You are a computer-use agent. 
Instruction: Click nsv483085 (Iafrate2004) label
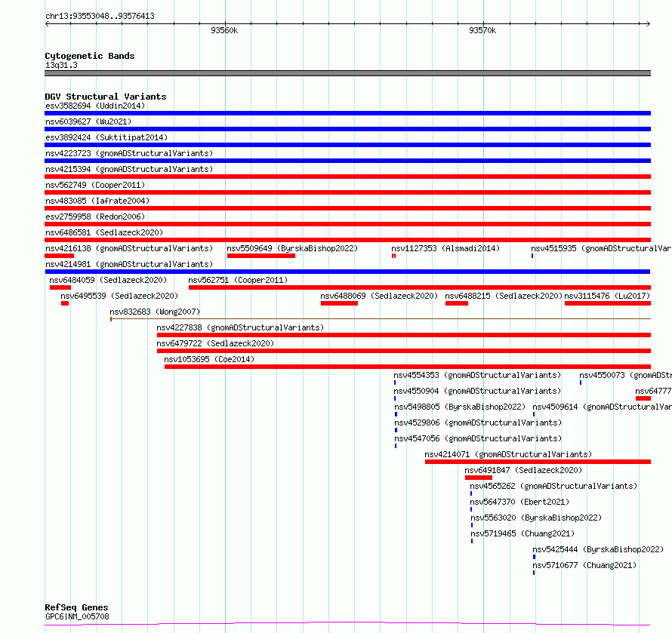tap(97, 201)
